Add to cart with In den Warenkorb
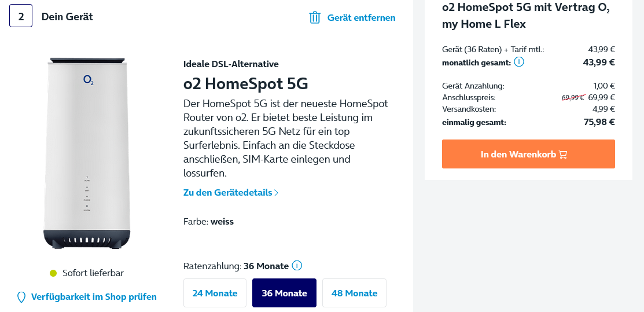 coord(528,154)
